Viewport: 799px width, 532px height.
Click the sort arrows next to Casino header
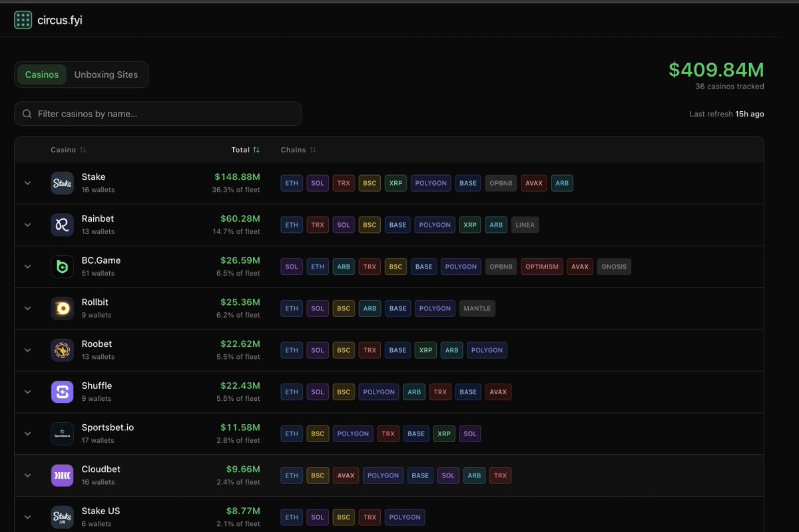click(x=83, y=150)
